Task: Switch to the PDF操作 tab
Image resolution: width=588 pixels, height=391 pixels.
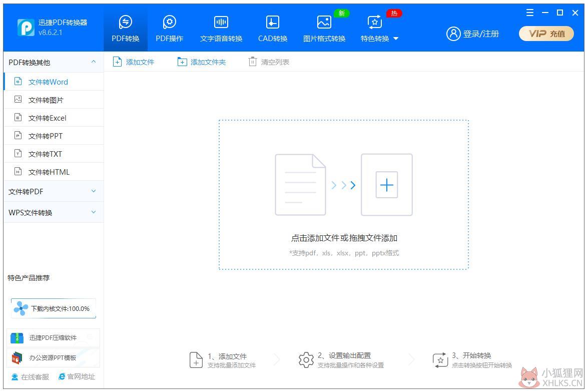Action: click(170, 29)
